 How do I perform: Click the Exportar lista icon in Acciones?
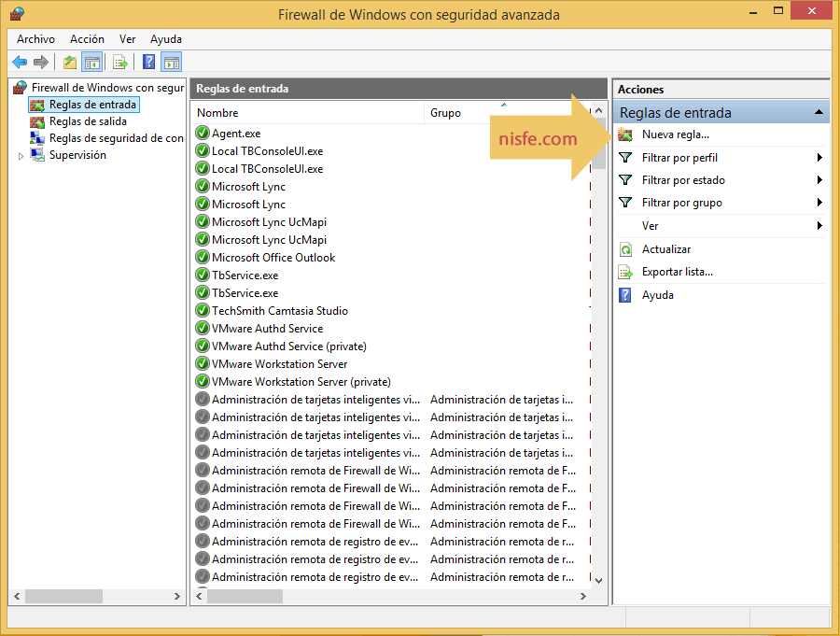[x=625, y=272]
